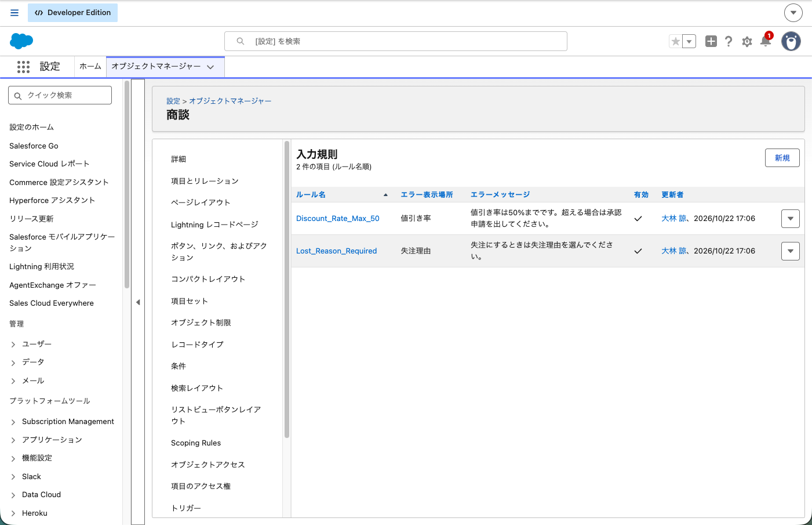This screenshot has height=525, width=812.
Task: Open the notifications bell
Action: coord(766,41)
